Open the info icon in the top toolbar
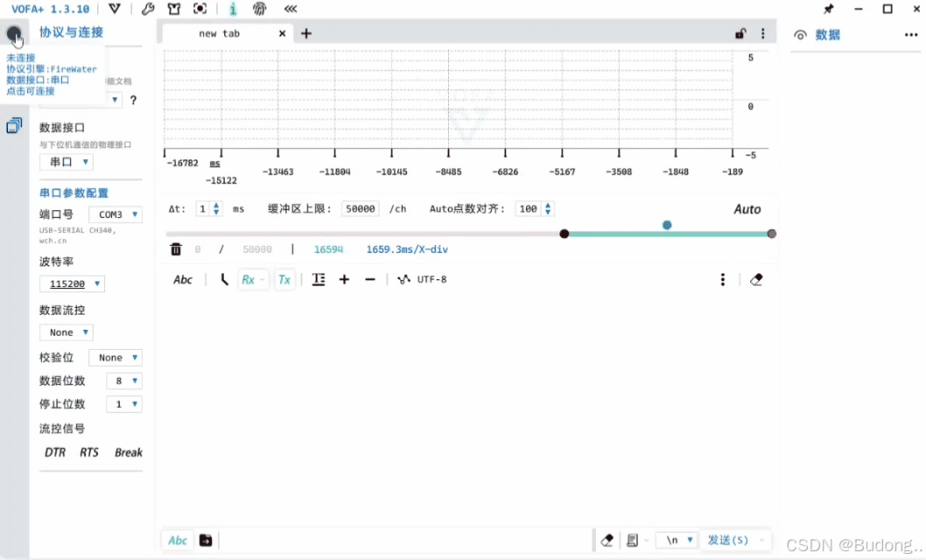The height and width of the screenshot is (560, 926). 233,9
